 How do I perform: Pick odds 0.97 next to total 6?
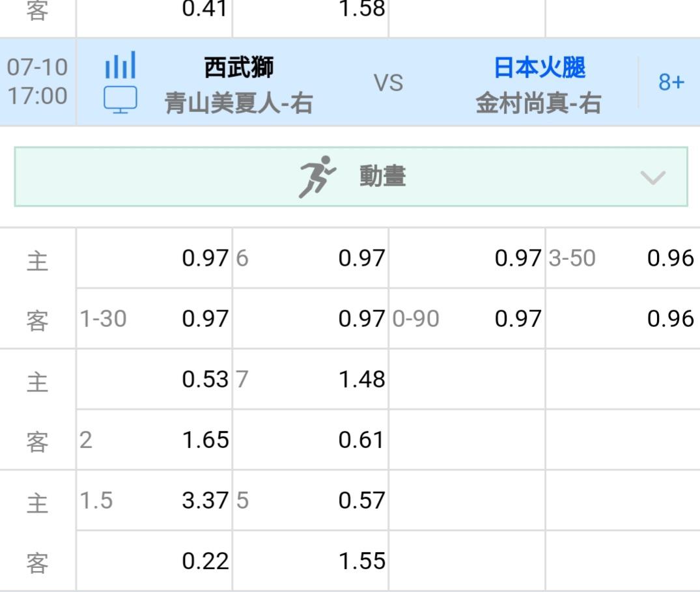(361, 258)
